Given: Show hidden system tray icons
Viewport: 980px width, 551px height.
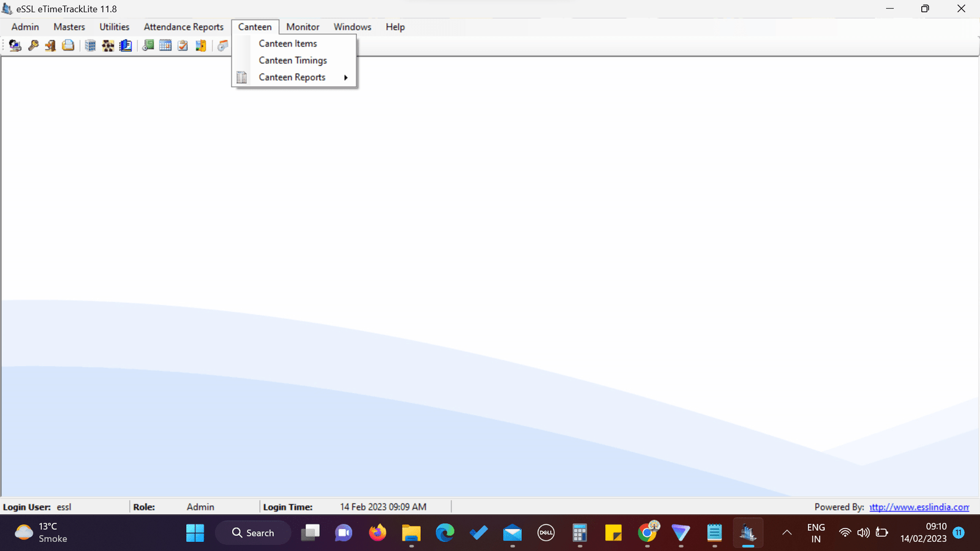Looking at the screenshot, I should 786,533.
